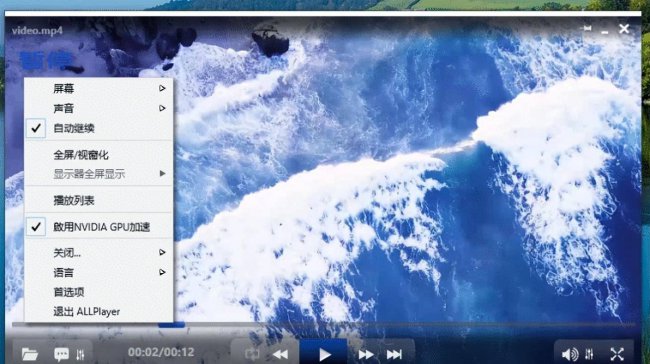
Task: Skip to the next file
Action: point(394,354)
